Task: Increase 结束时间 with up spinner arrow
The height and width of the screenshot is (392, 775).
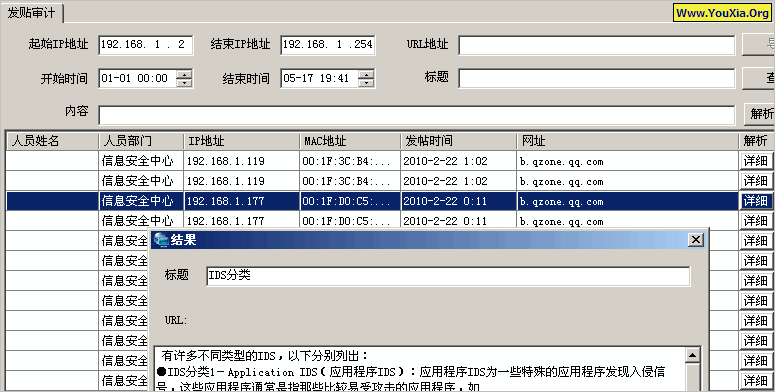Action: [x=366, y=74]
